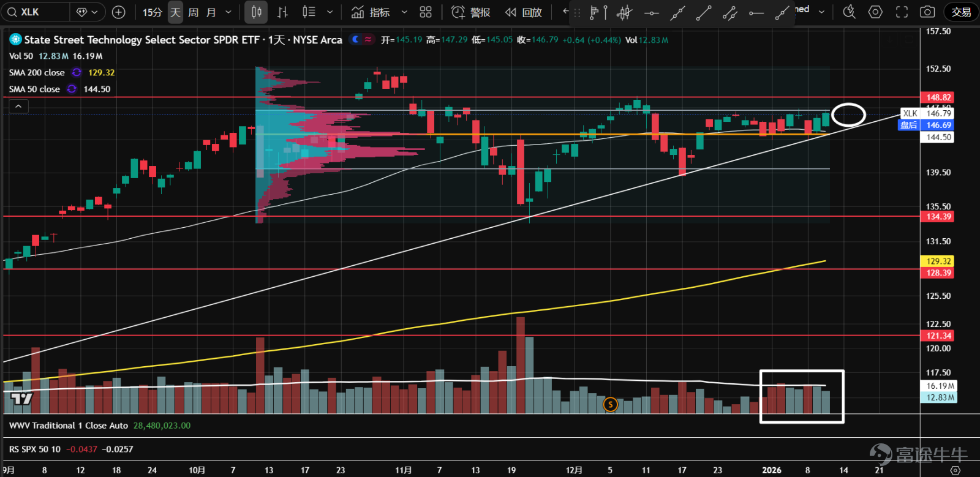Screen dimensions: 980x477
Task: Click the 交易 trade button
Action: click(961, 12)
